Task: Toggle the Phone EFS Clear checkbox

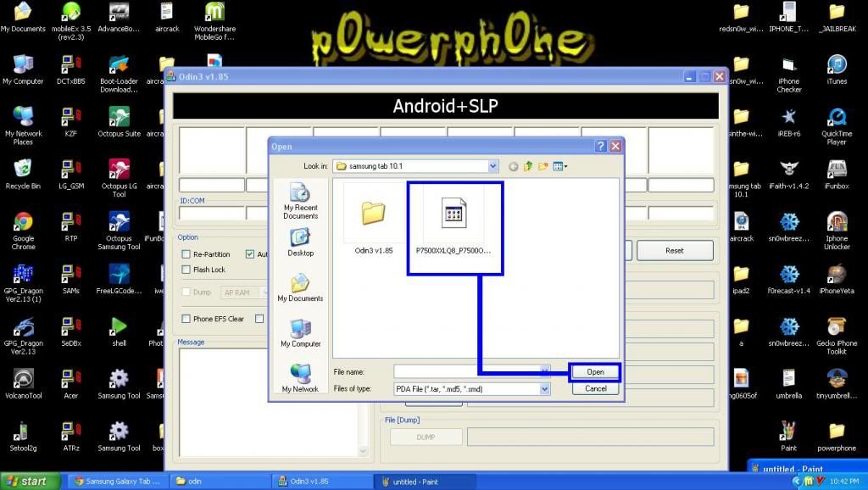Action: [186, 319]
